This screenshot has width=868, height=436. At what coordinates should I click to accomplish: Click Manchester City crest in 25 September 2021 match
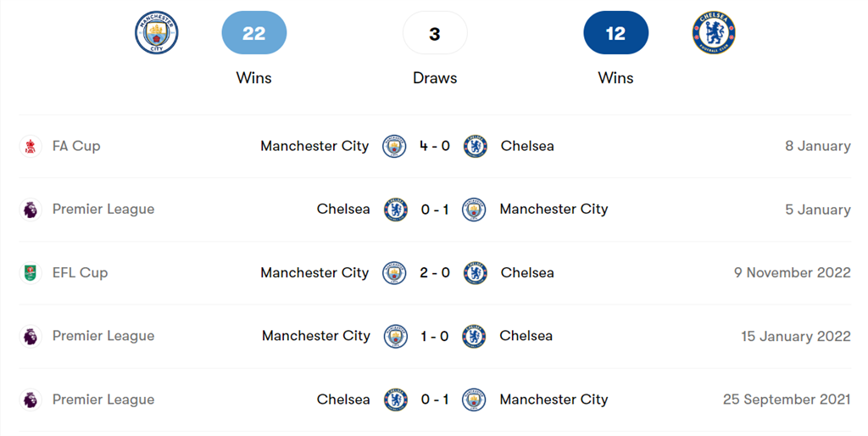(475, 400)
